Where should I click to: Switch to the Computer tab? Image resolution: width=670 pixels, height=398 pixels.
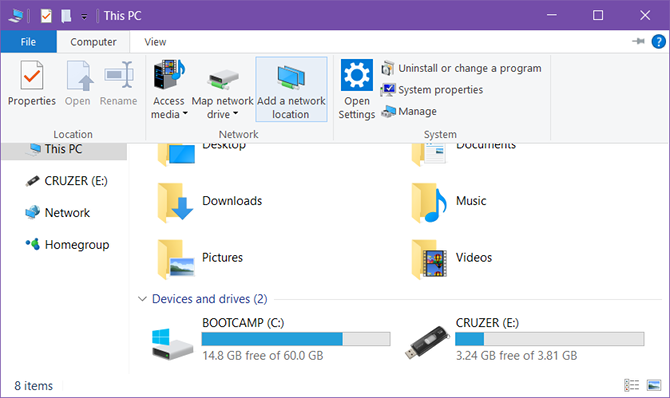pyautogui.click(x=93, y=42)
